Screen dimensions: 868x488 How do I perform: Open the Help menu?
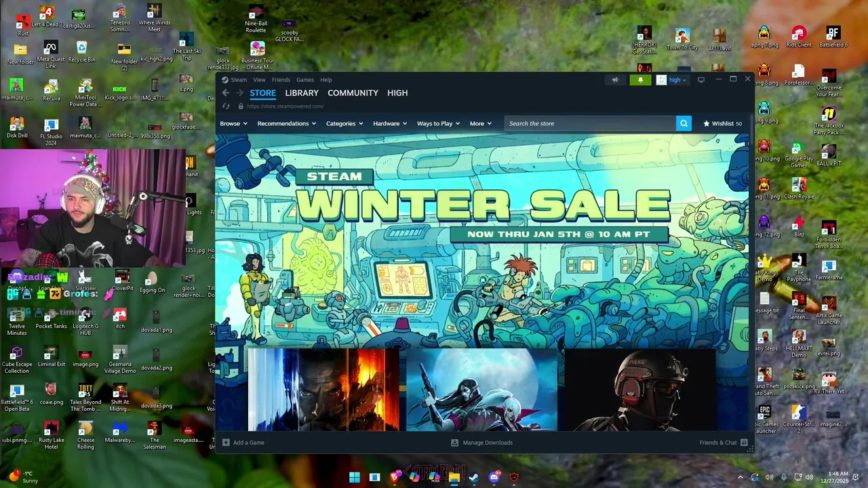coord(326,80)
